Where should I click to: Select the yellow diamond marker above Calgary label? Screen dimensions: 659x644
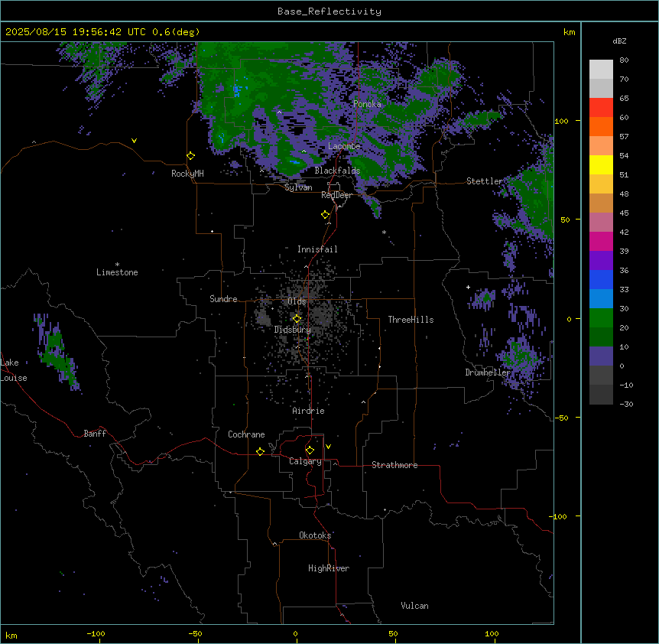[310, 450]
